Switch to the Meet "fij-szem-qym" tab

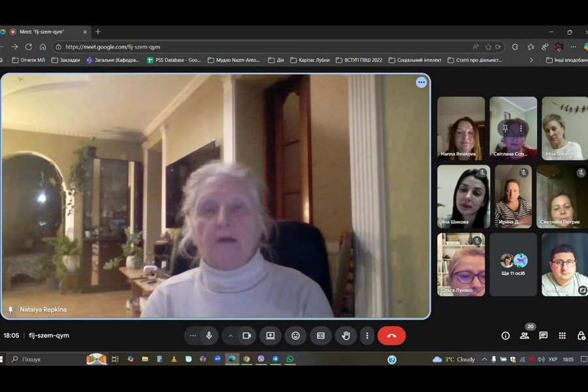45,32
